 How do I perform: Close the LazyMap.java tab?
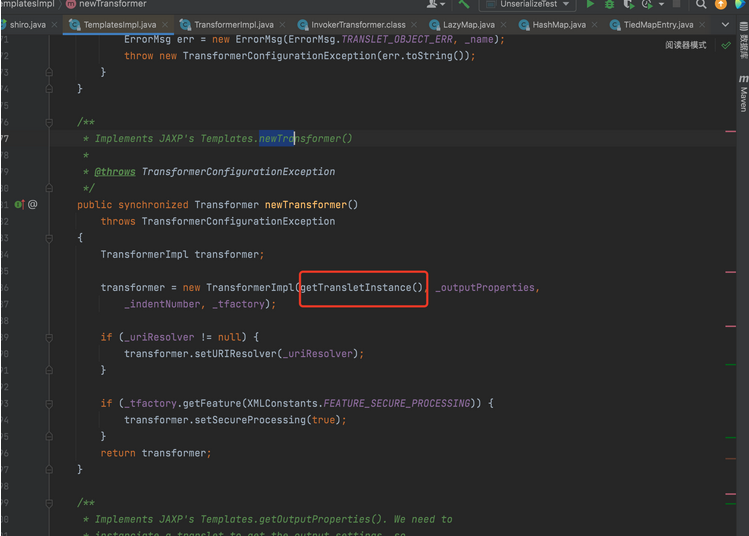[503, 24]
